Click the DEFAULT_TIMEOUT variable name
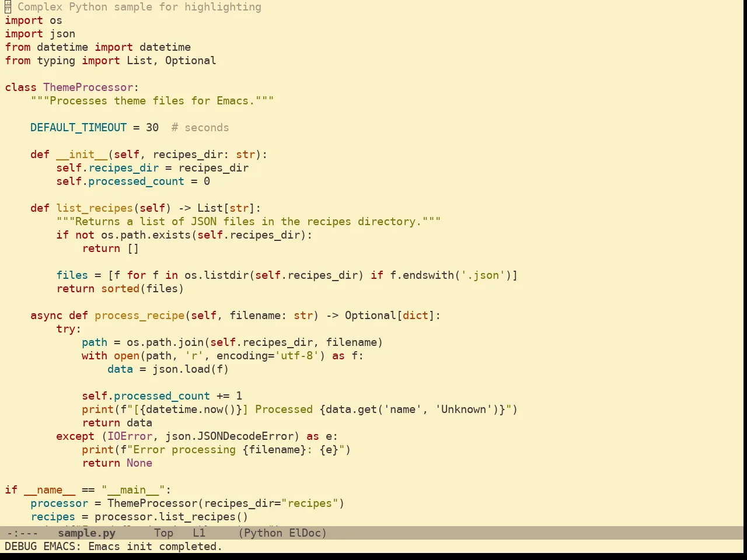The image size is (747, 560). tap(78, 128)
